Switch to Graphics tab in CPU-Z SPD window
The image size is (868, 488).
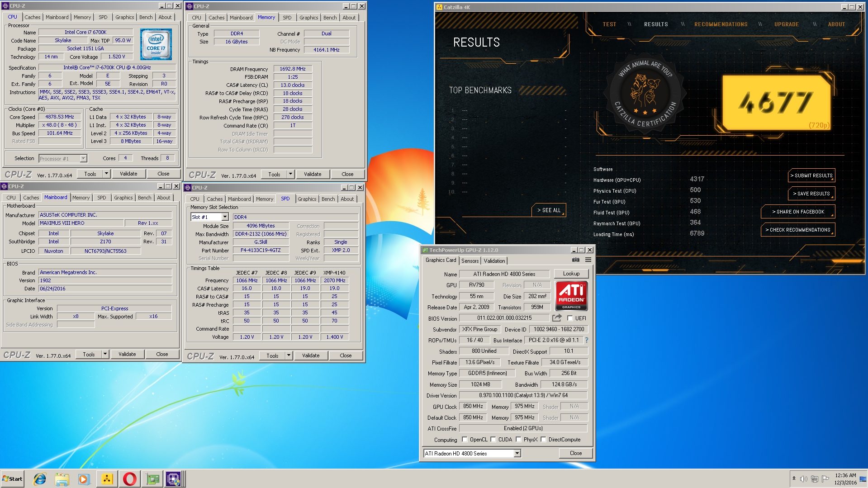(307, 199)
